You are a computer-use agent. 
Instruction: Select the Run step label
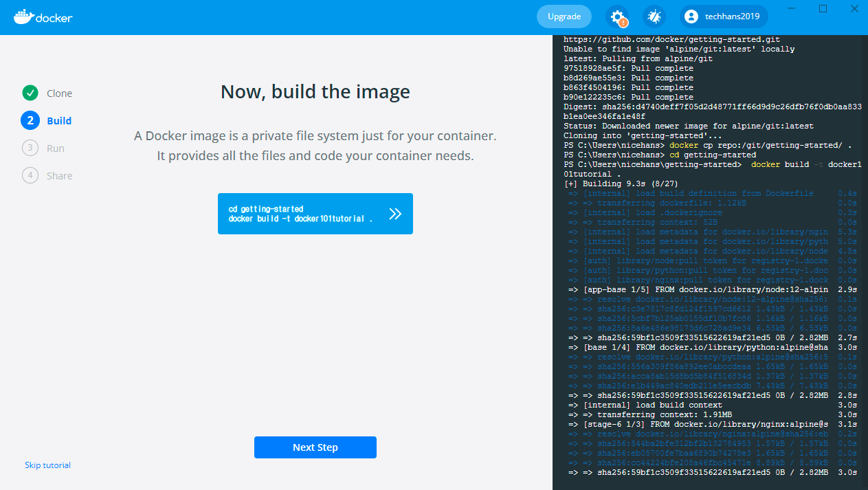(x=56, y=148)
